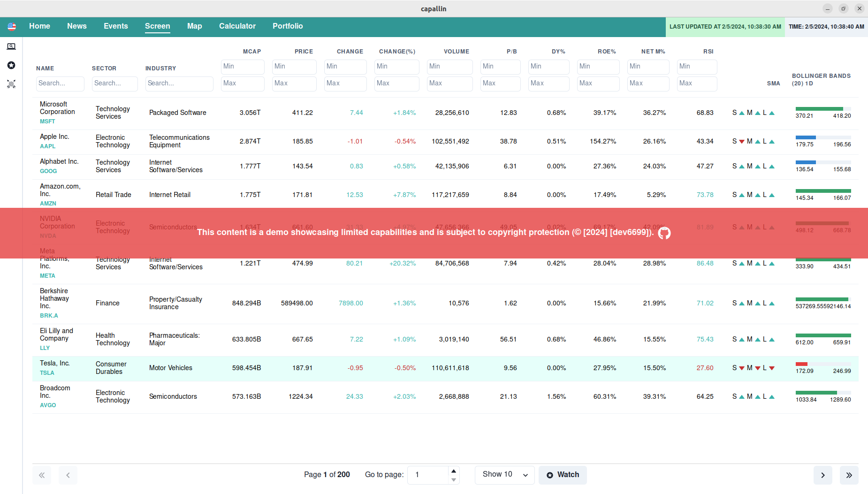Open the AVGO ticker link
The width and height of the screenshot is (868, 494).
tap(48, 405)
